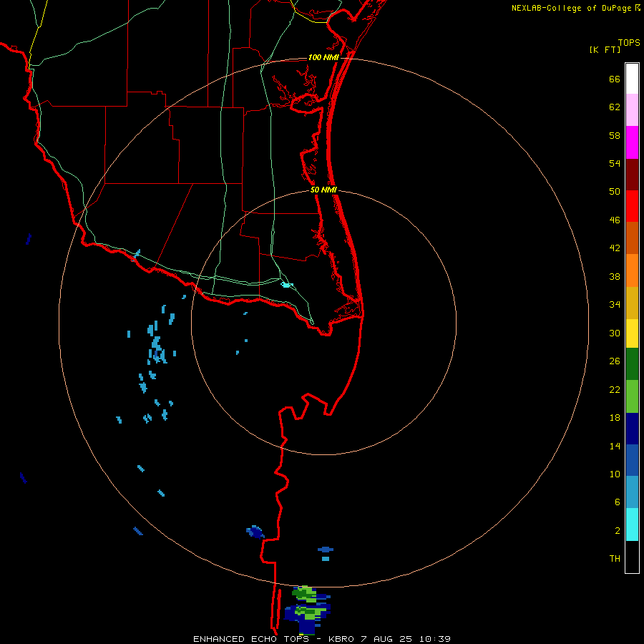Click the light green legend swatch near 22
The height and width of the screenshot is (644, 644).
click(x=632, y=396)
